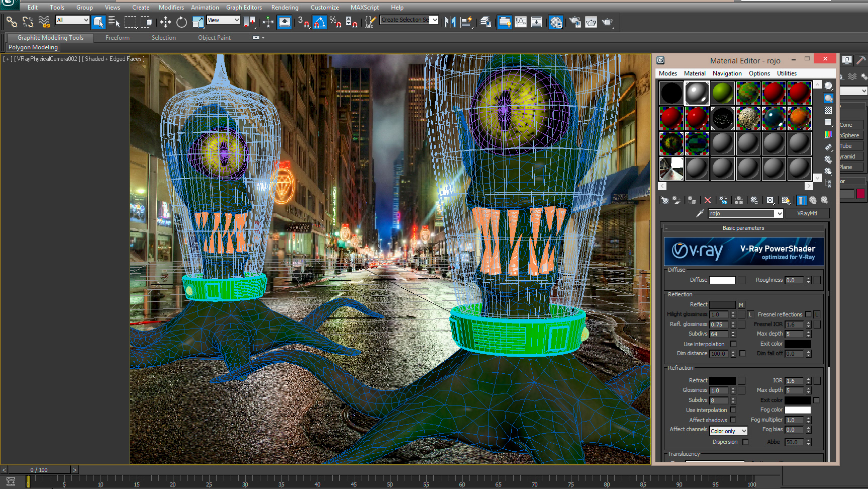Select the green material sample sphere
The image size is (868, 489).
722,93
